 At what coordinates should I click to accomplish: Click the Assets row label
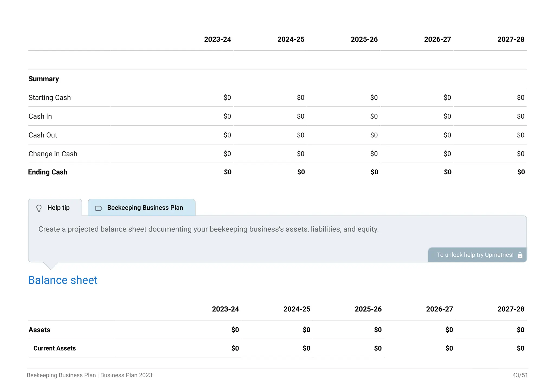pyautogui.click(x=39, y=330)
